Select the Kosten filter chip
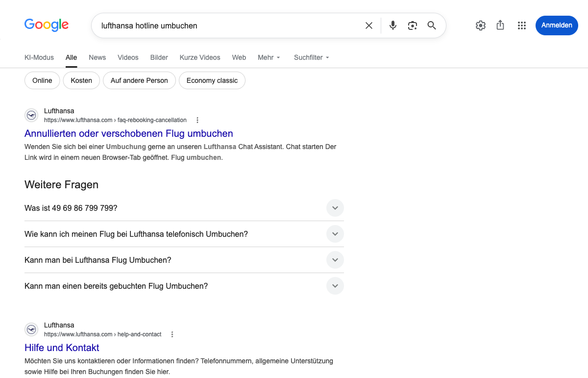Viewport: 588px width, 378px height. pyautogui.click(x=81, y=80)
